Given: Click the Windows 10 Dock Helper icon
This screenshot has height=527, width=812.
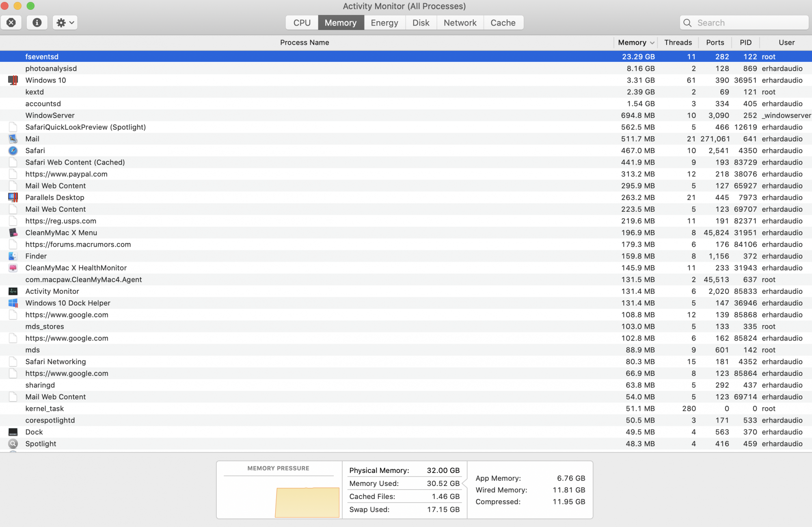Looking at the screenshot, I should [x=13, y=303].
